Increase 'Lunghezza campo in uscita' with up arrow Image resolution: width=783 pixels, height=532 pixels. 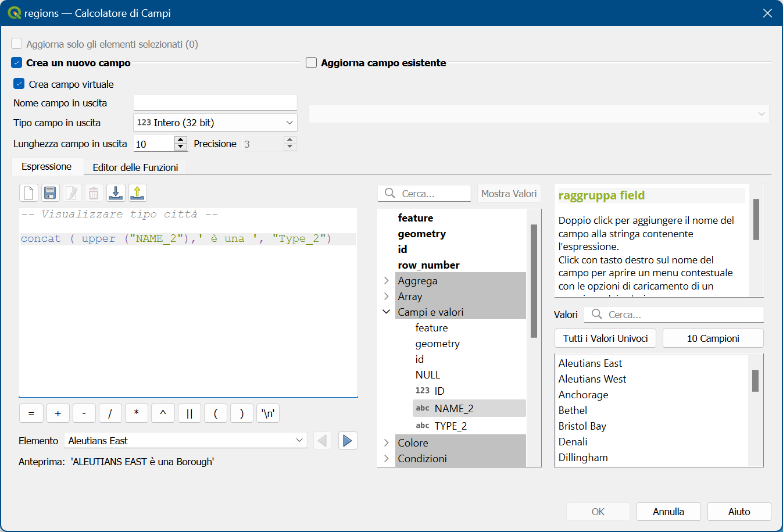[181, 140]
